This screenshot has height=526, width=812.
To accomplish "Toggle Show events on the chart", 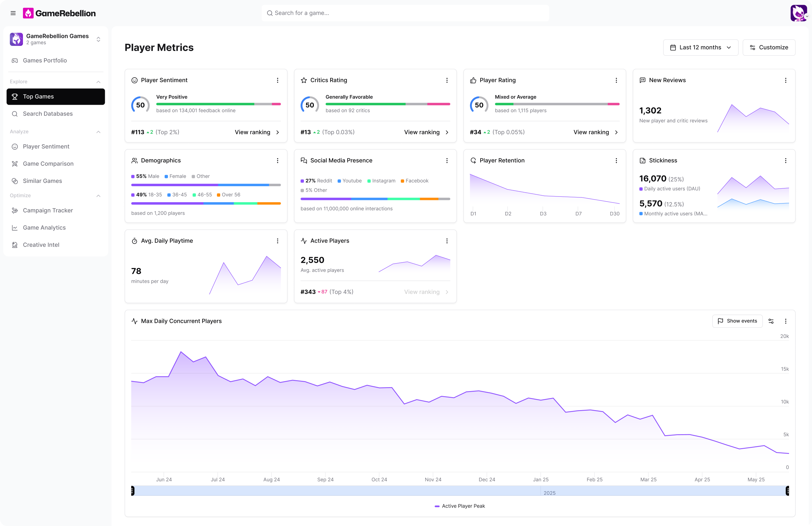I will pos(737,321).
